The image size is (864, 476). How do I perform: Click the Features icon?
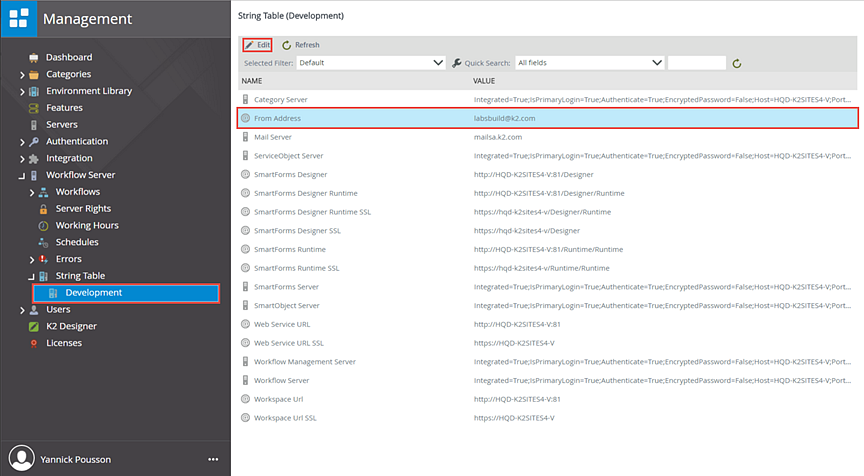pyautogui.click(x=34, y=108)
